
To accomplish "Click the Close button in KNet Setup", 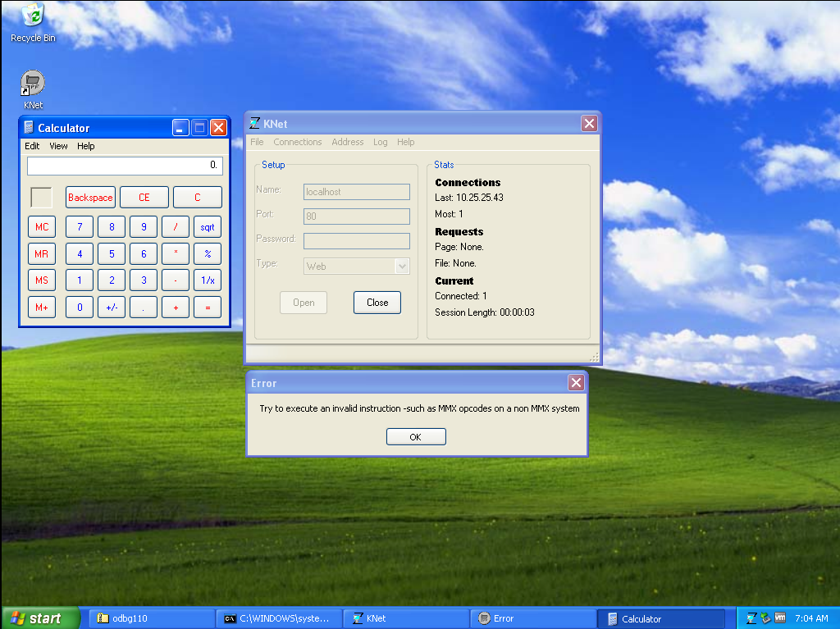I will click(x=377, y=303).
